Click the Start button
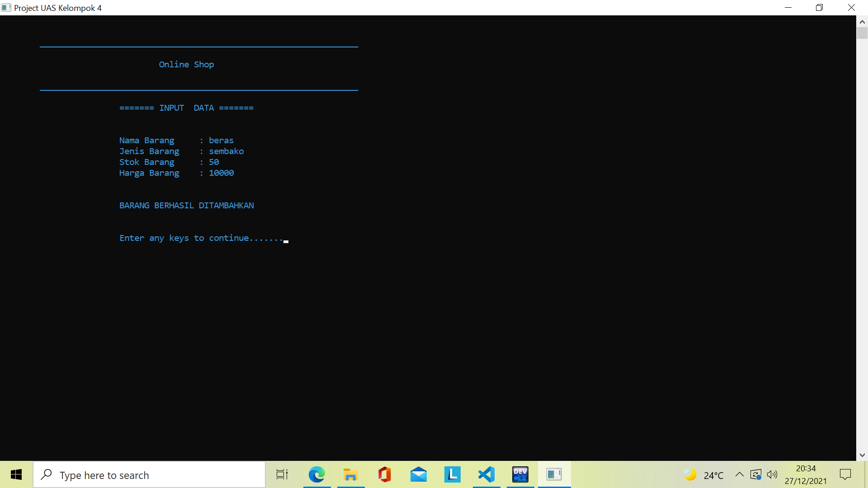Image resolution: width=868 pixels, height=488 pixels. [16, 474]
